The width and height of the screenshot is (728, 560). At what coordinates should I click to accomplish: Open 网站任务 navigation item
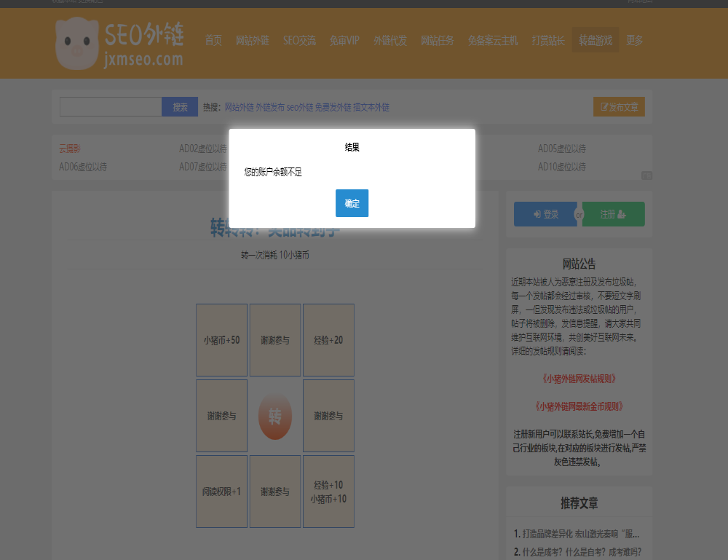coord(438,40)
